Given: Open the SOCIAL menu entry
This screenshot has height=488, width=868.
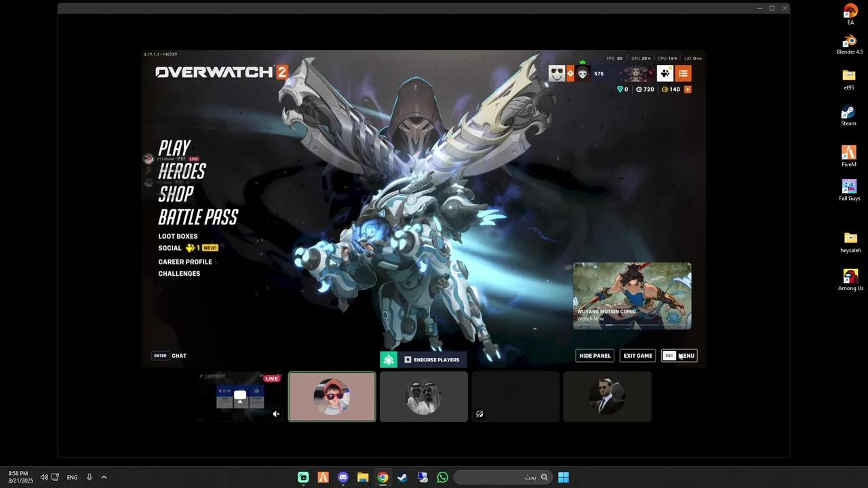Looking at the screenshot, I should click(x=170, y=248).
